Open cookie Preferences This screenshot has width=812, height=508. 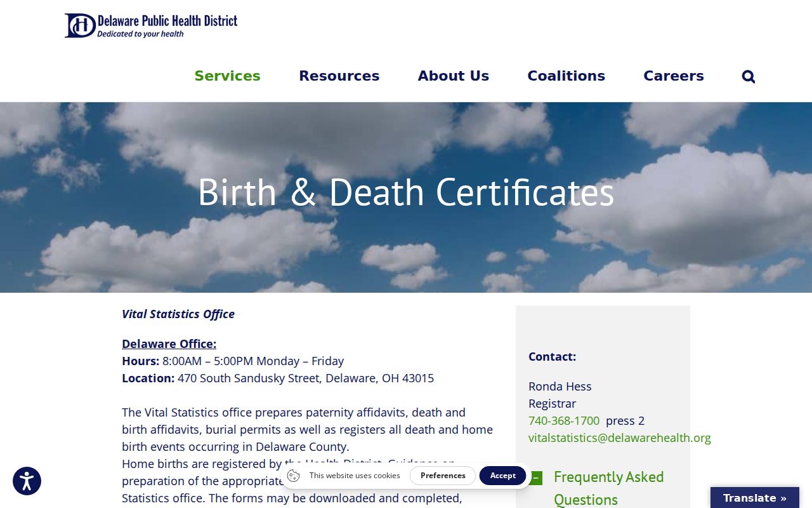[x=443, y=476]
